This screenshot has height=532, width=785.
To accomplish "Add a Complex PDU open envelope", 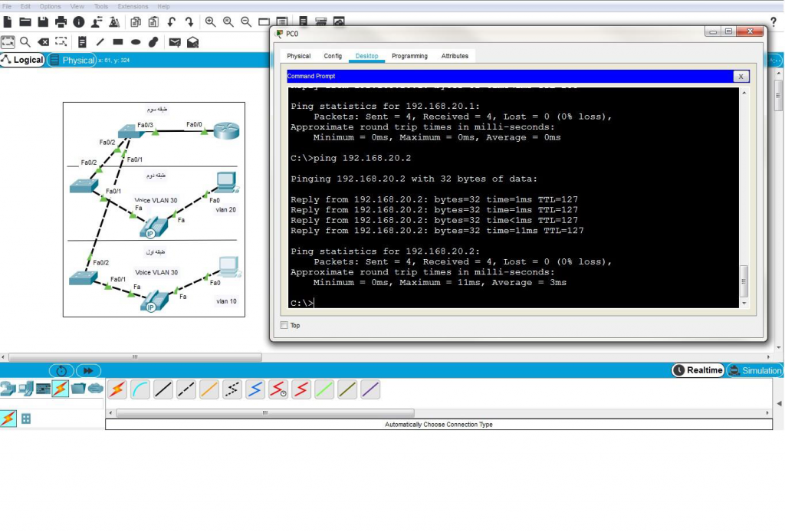I will 192,42.
